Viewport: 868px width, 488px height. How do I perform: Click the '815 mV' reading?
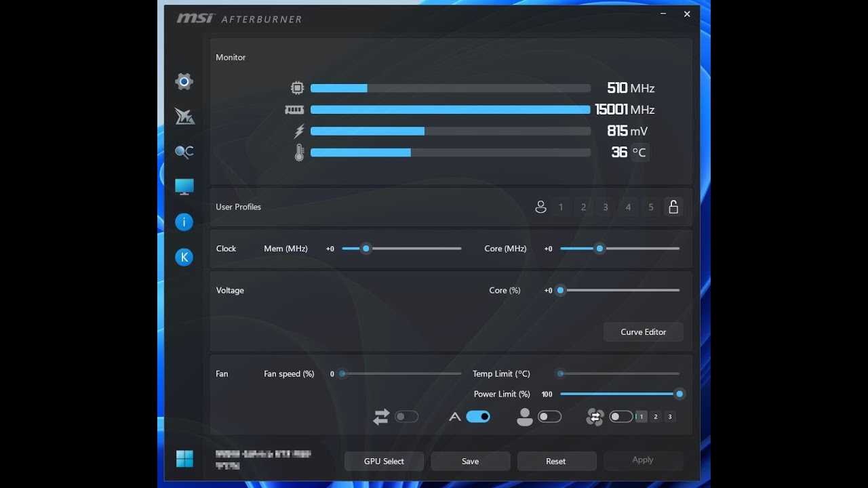point(627,131)
